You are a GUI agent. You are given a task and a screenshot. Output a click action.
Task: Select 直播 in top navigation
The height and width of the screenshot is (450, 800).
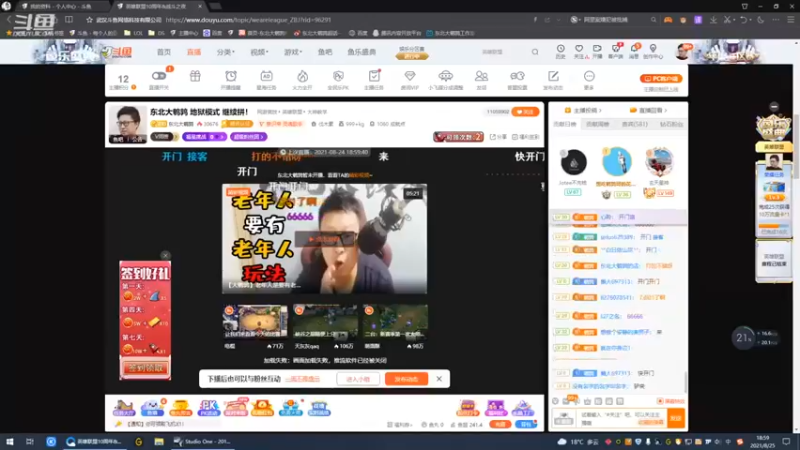[x=194, y=52]
